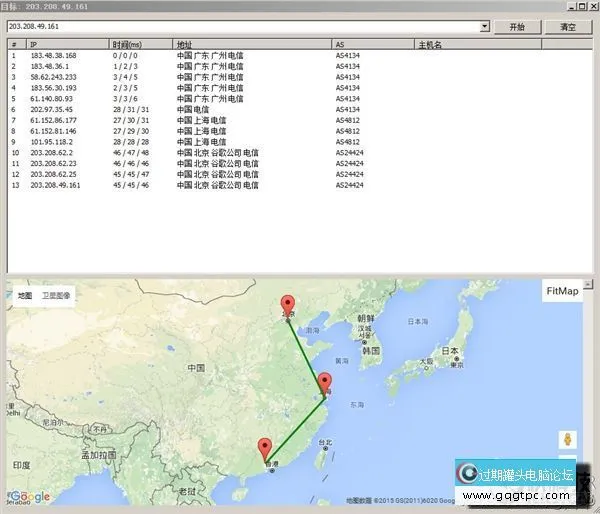Click the Beijing map marker pin
Image resolution: width=600 pixels, height=514 pixels.
(288, 305)
